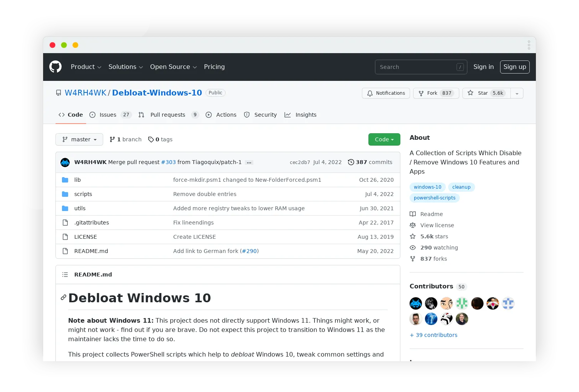The image size is (579, 392).
Task: Click the repository book icon before W4RH4WK
Action: 59,93
